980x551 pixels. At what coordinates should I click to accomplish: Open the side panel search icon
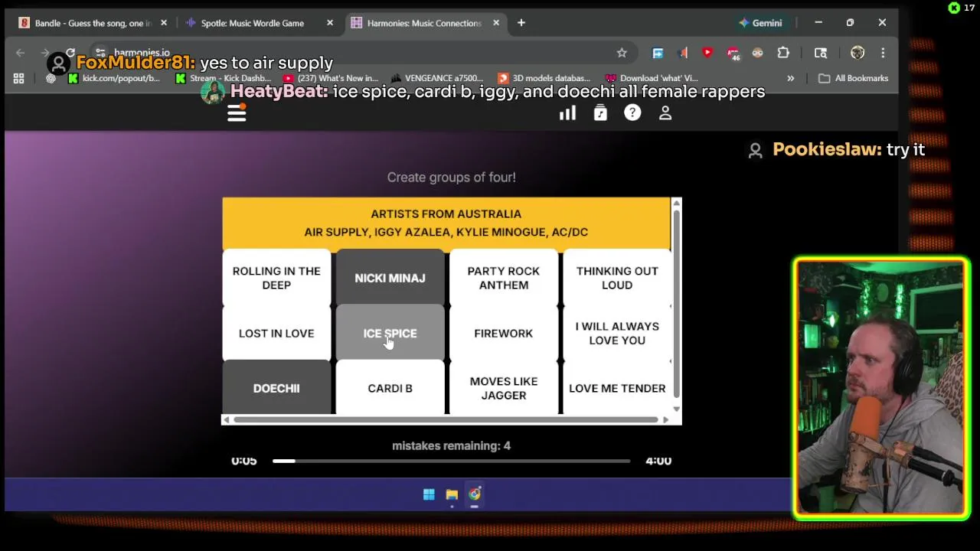tap(821, 53)
